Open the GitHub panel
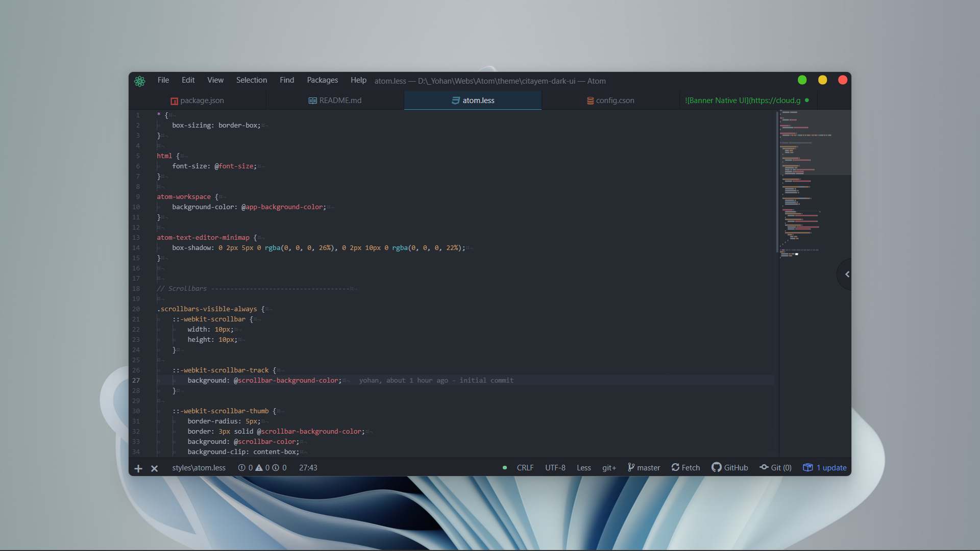980x551 pixels. click(x=730, y=468)
